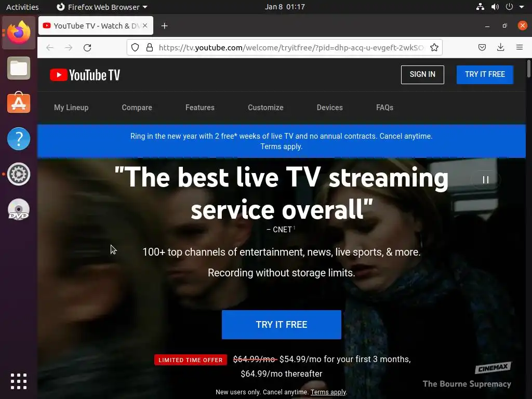This screenshot has height=399, width=532.
Task: Open Firefox downloads panel
Action: tap(500, 47)
